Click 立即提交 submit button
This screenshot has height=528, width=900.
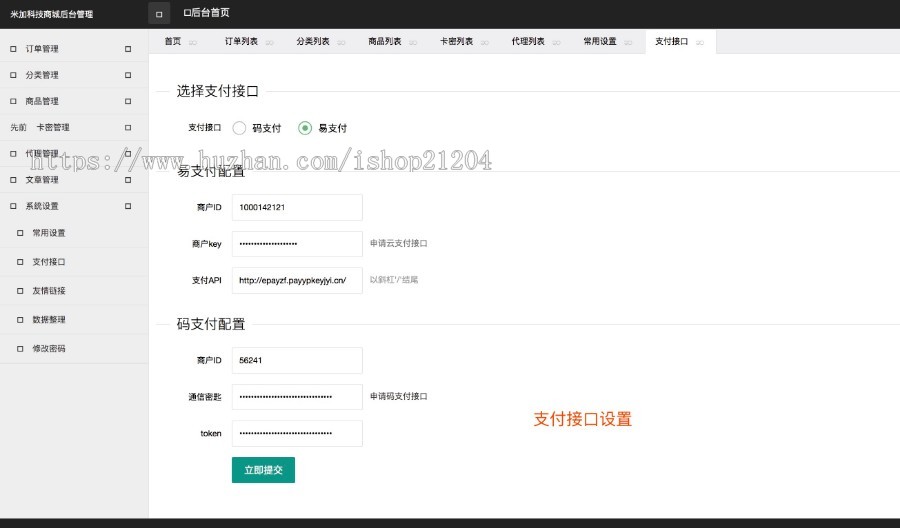263,470
